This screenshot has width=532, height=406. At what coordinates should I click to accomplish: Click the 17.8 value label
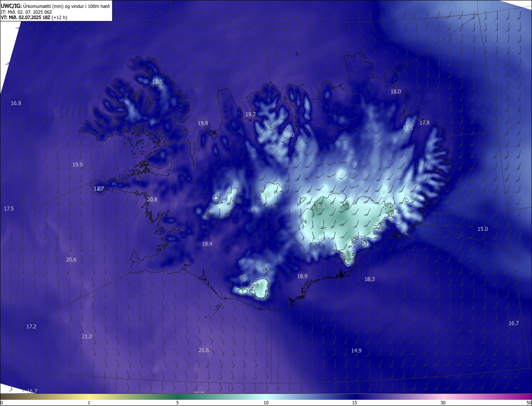[x=424, y=122]
